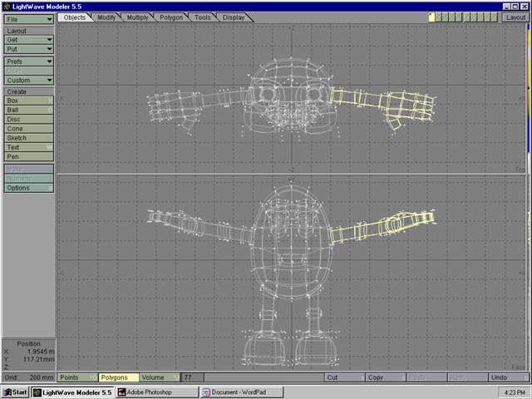The image size is (532, 399).
Task: Switch to the Modify tab
Action: [106, 17]
